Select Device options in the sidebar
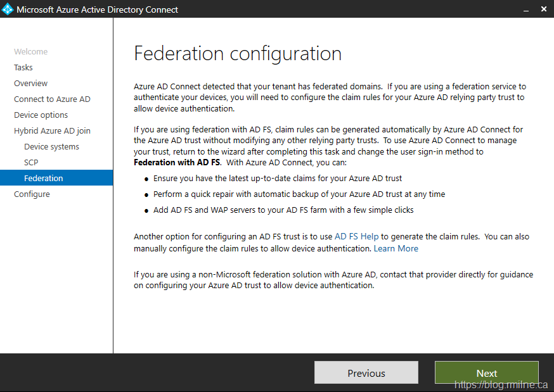 [x=41, y=115]
